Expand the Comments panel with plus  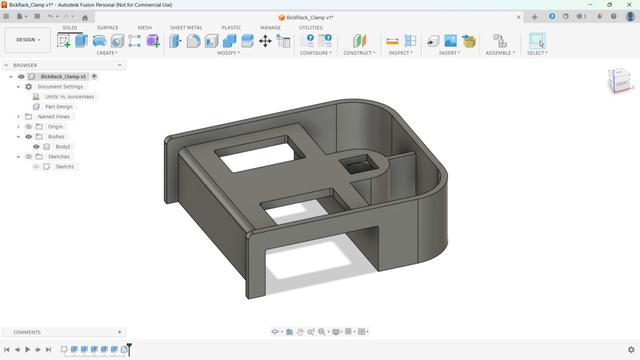click(120, 332)
